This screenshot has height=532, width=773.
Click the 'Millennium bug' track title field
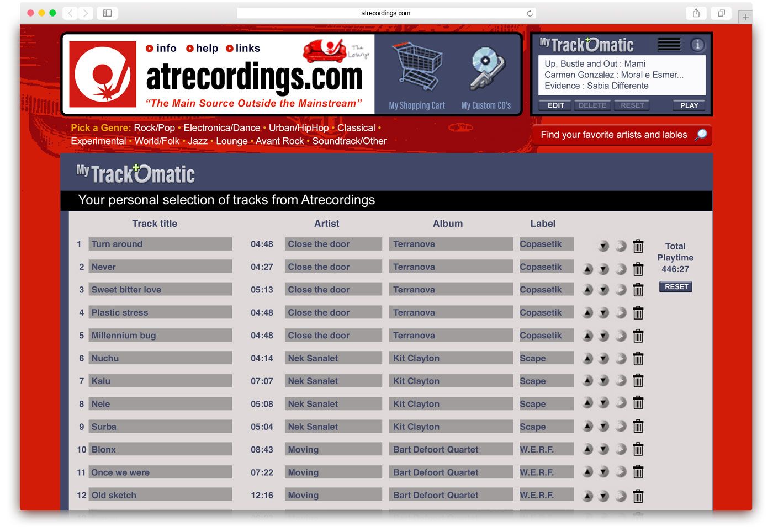[x=160, y=336]
